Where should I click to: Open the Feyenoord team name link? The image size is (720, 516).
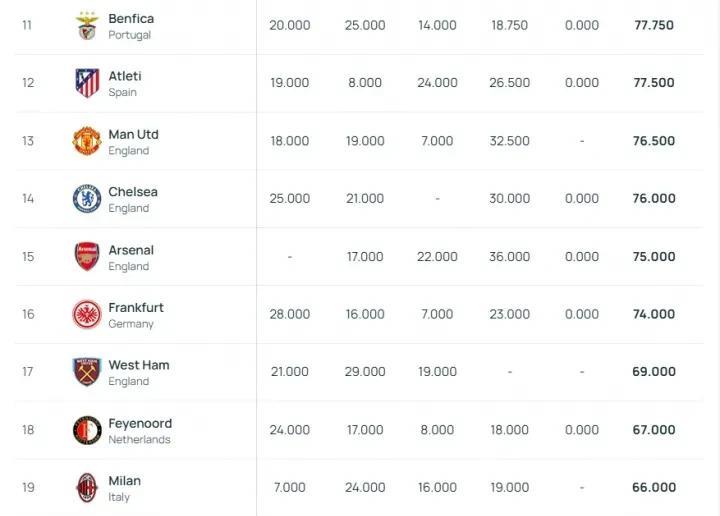[140, 423]
